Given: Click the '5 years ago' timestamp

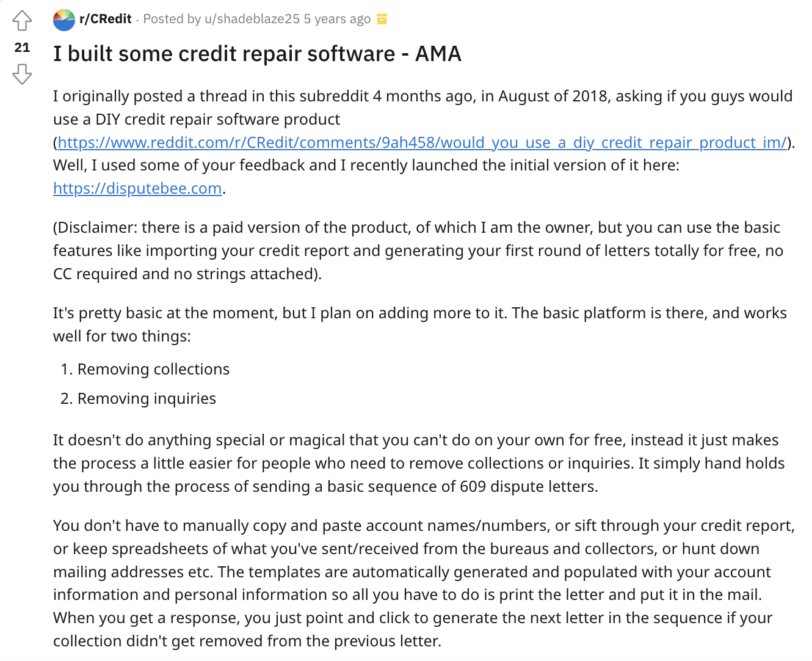Looking at the screenshot, I should pyautogui.click(x=337, y=19).
